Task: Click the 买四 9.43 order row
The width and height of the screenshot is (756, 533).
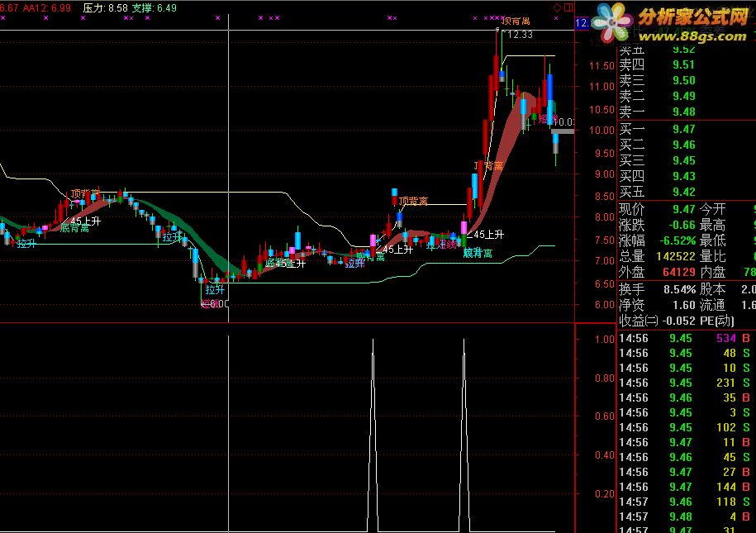Action: (657, 176)
